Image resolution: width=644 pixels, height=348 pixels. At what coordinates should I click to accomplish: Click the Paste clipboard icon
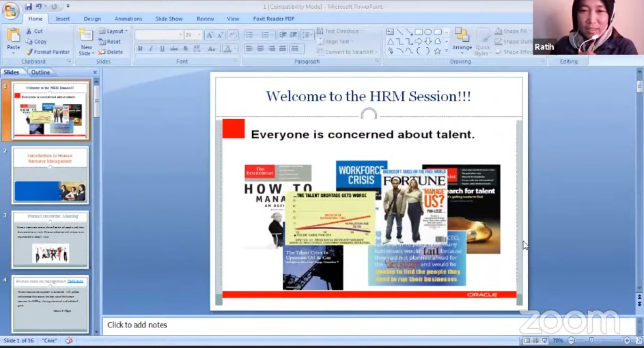click(x=14, y=36)
